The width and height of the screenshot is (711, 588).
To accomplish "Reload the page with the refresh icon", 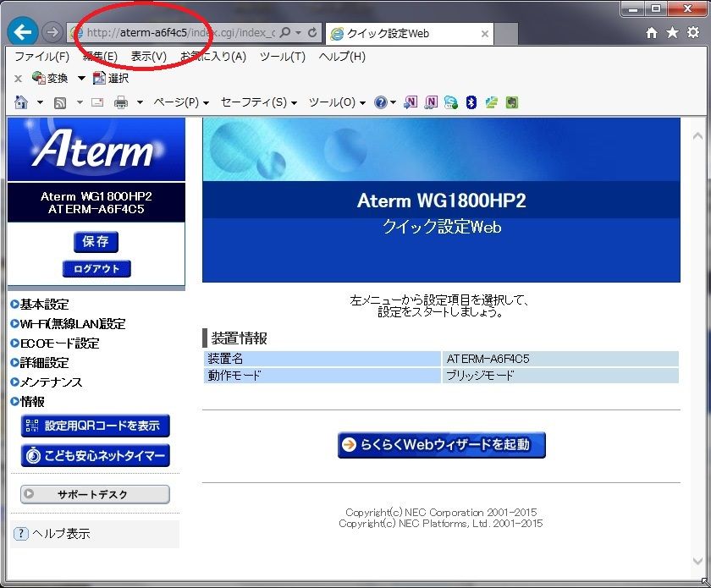I will [x=312, y=33].
